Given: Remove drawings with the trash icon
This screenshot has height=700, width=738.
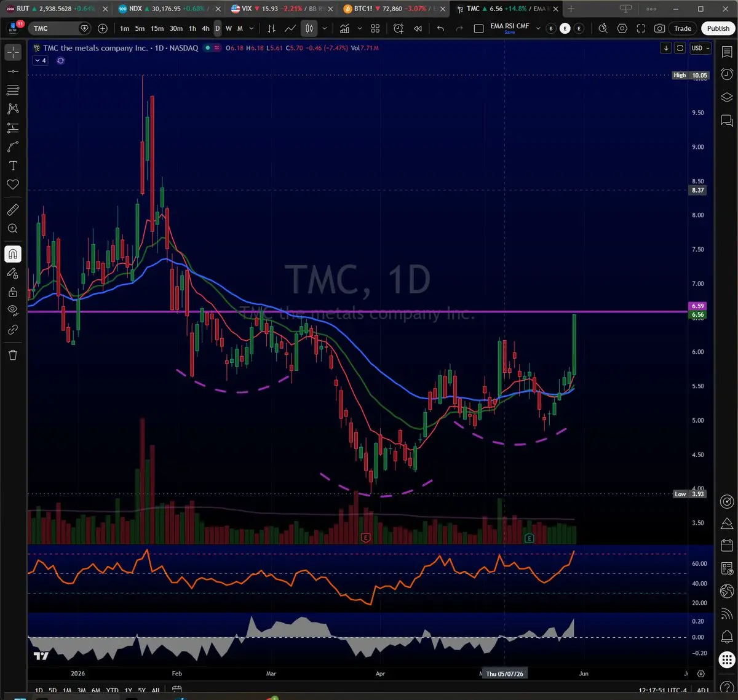Looking at the screenshot, I should click(x=13, y=355).
